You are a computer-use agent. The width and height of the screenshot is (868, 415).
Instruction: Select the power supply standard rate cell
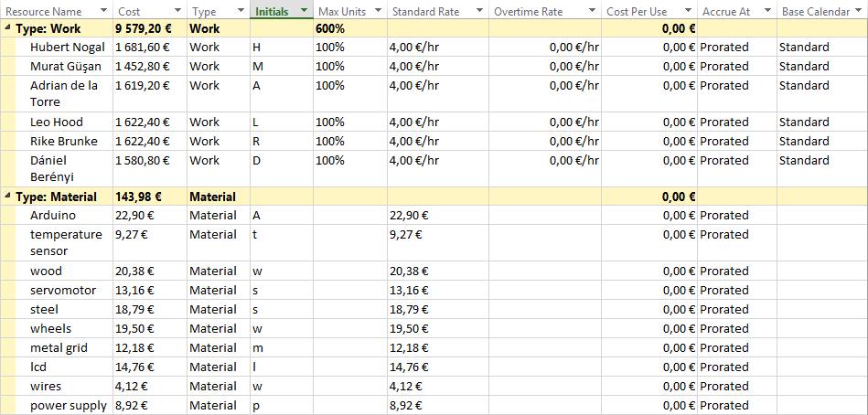(x=436, y=405)
